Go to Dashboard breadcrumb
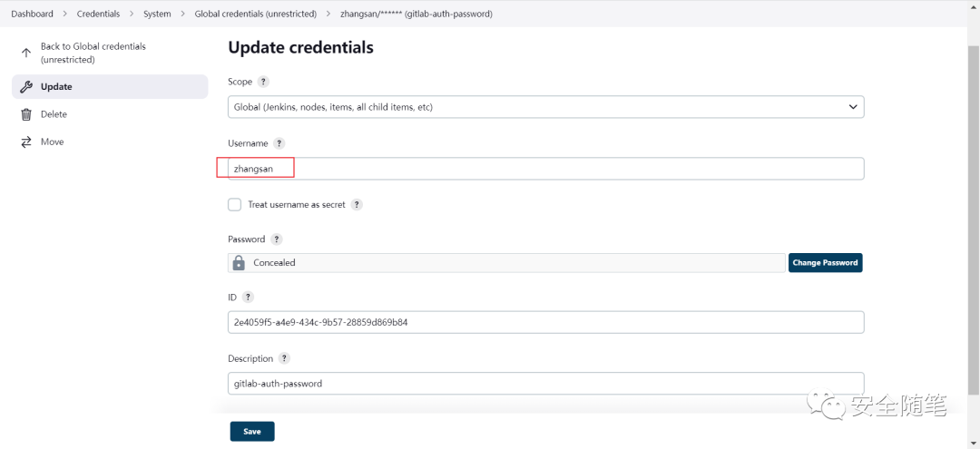Viewport: 980px width, 449px height. click(x=33, y=14)
